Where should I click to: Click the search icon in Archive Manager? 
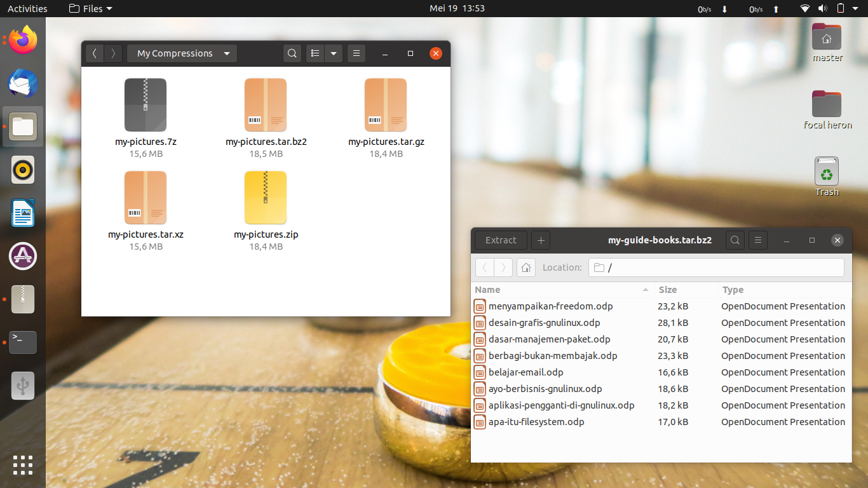click(x=735, y=240)
